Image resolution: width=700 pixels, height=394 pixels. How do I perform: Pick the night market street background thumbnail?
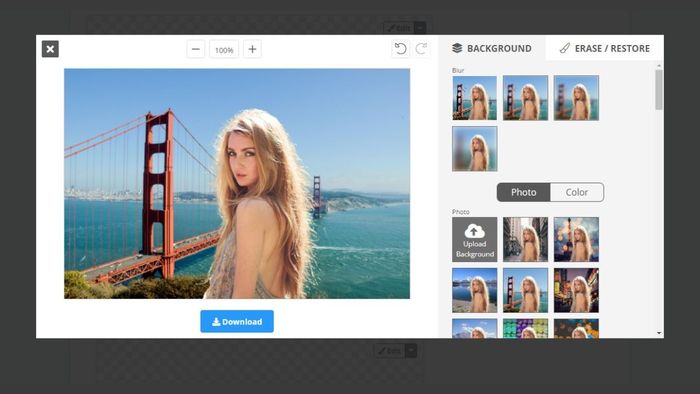(576, 290)
